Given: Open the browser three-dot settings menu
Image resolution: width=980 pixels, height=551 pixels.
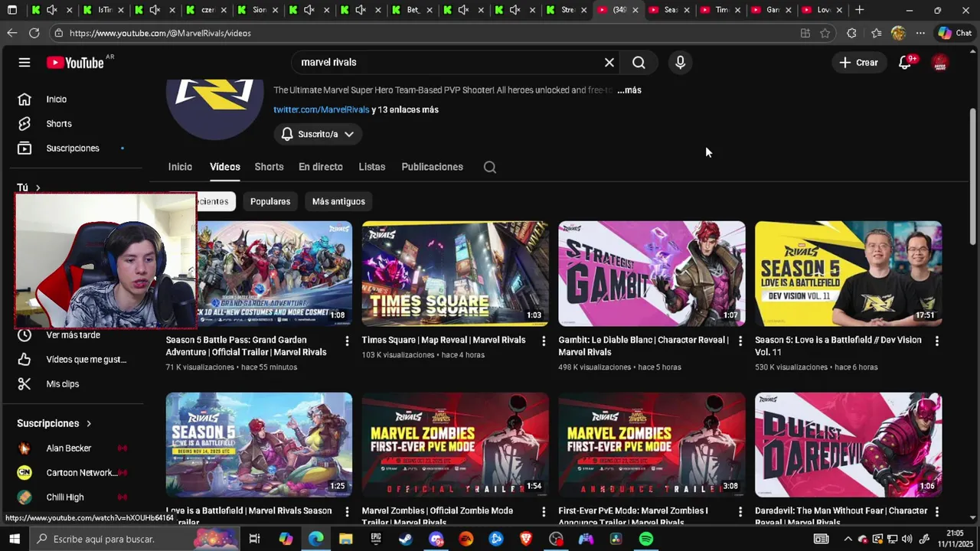Looking at the screenshot, I should tap(920, 33).
